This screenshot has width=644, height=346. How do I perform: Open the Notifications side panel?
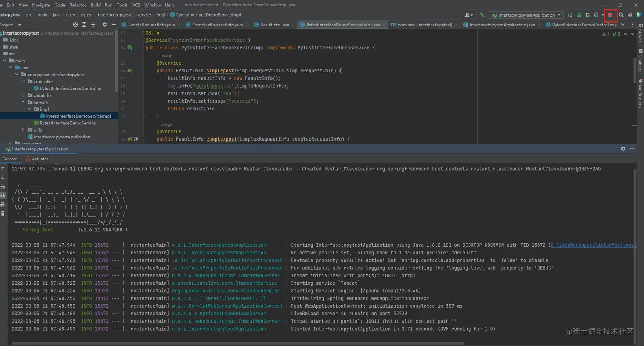coord(640,93)
